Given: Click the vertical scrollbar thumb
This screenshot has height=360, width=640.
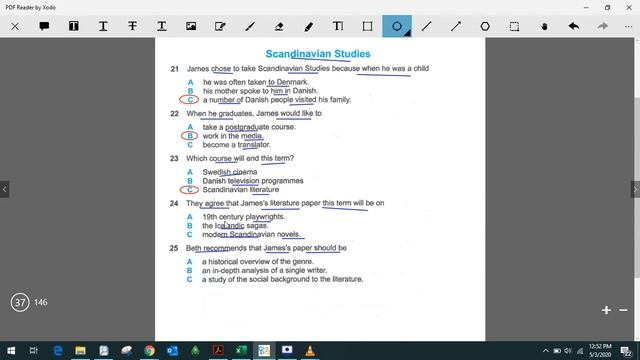Looking at the screenshot, I should (637, 188).
